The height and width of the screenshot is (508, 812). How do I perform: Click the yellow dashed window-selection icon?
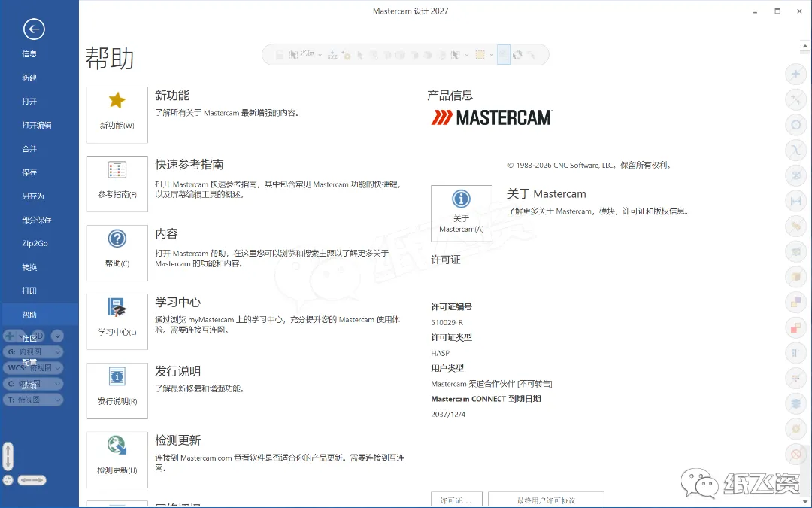(x=480, y=54)
